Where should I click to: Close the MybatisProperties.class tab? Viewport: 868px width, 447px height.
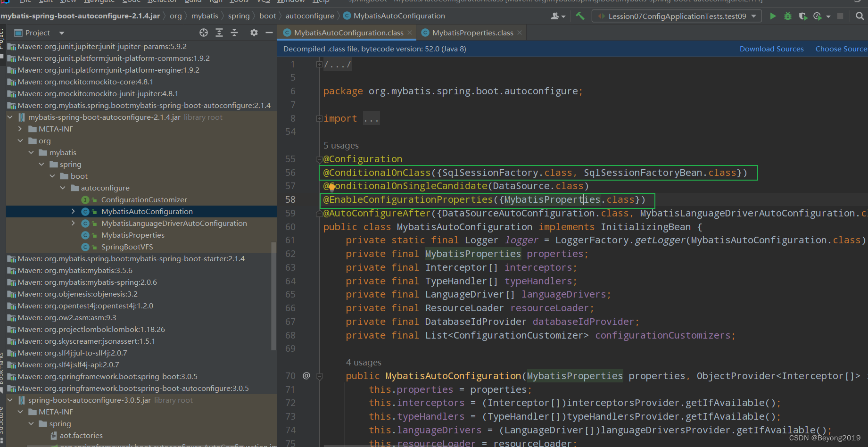pyautogui.click(x=520, y=33)
